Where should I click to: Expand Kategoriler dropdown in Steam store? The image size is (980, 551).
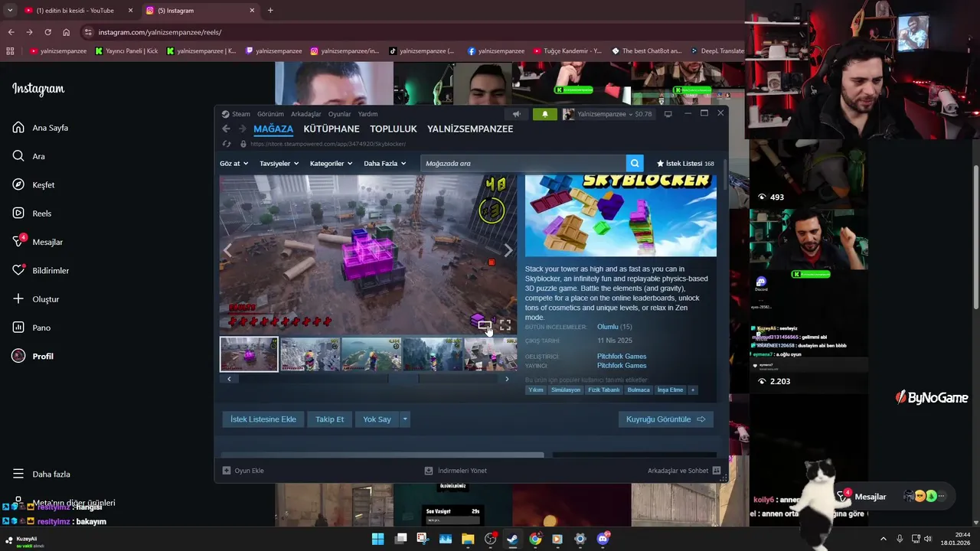point(331,163)
